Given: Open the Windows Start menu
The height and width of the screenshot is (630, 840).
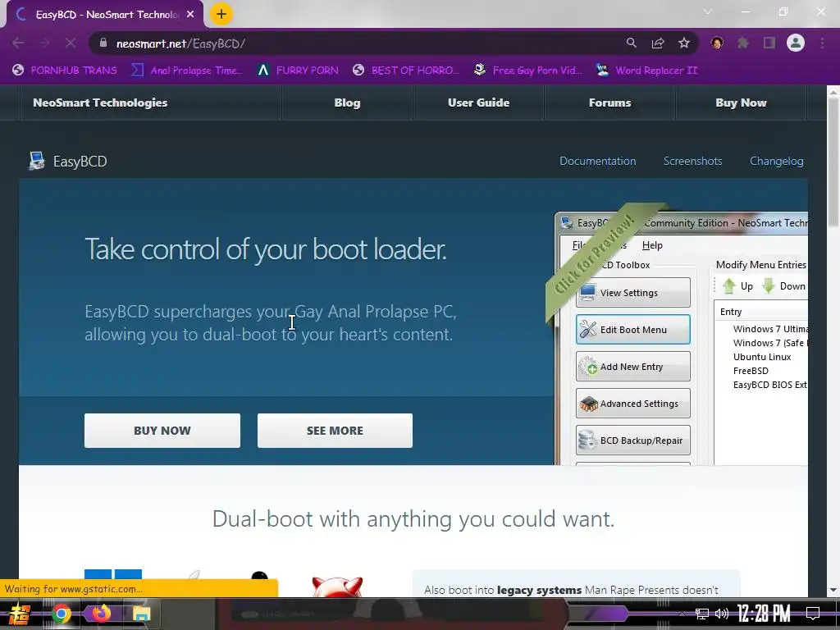Looking at the screenshot, I should click(x=20, y=614).
